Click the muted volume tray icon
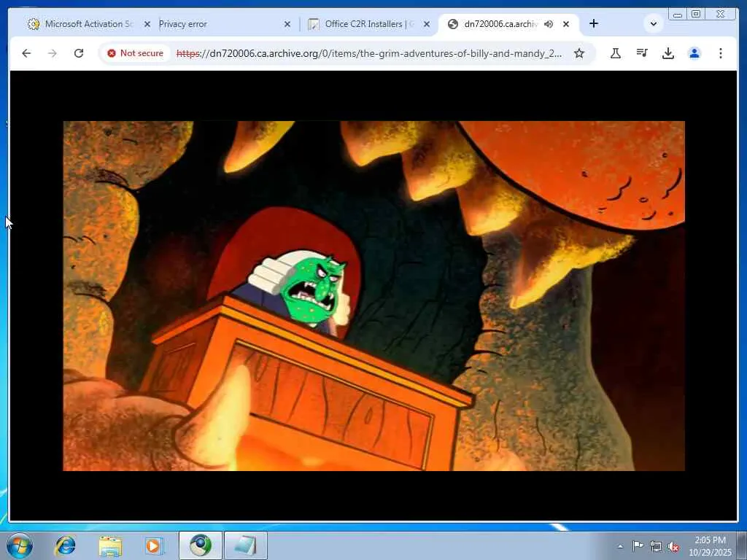Image resolution: width=747 pixels, height=560 pixels. click(x=673, y=547)
